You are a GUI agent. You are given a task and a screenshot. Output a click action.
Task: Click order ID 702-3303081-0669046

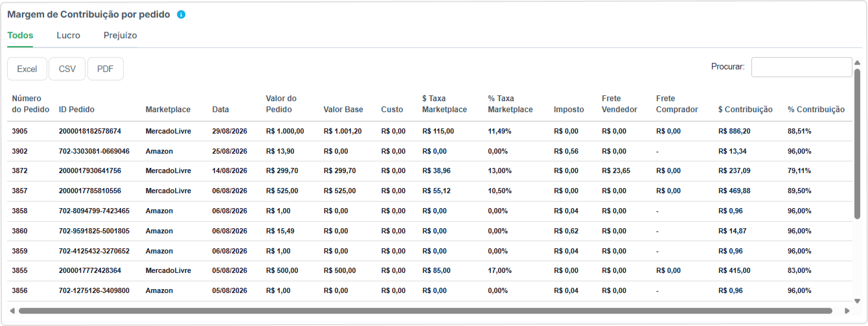(x=95, y=151)
